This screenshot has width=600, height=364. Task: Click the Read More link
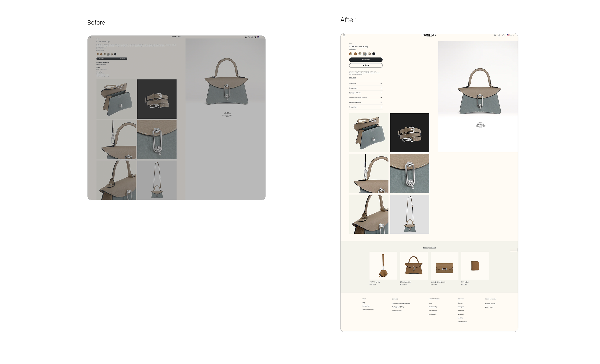pos(352,78)
